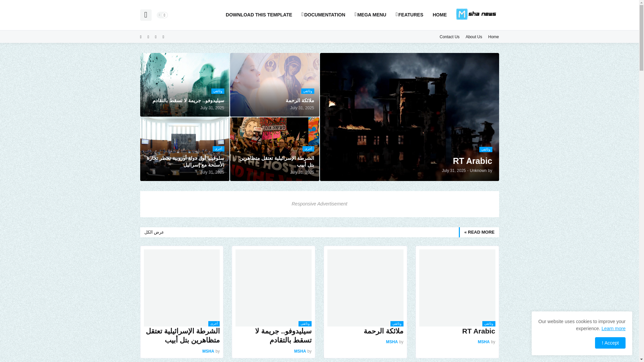Click the أخرى tag on the featured protest card
644x362 pixels.
click(308, 149)
